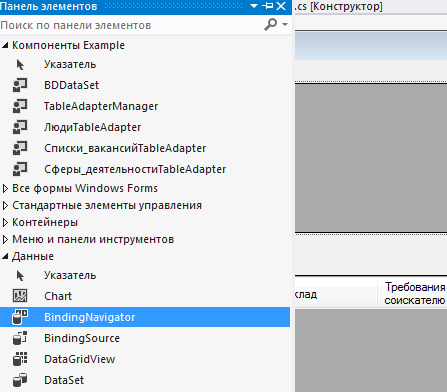Toggle the toolbox panel pin

[x=268, y=6]
